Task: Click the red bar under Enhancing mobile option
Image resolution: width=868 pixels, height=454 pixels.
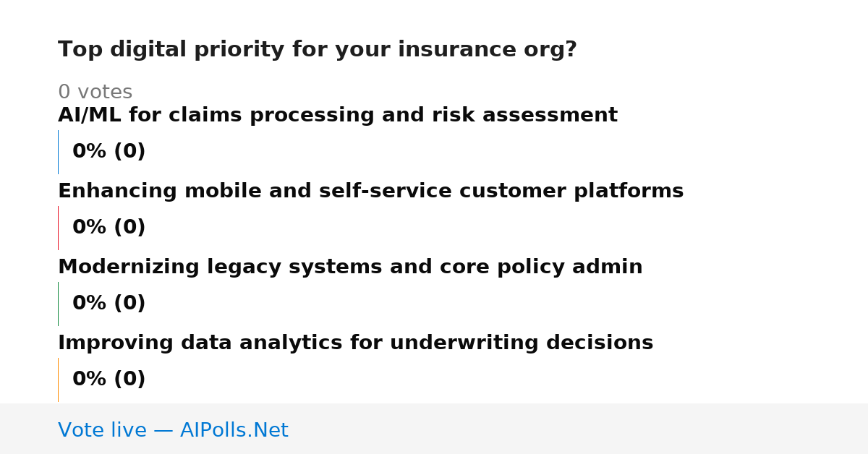Action: [x=58, y=228]
